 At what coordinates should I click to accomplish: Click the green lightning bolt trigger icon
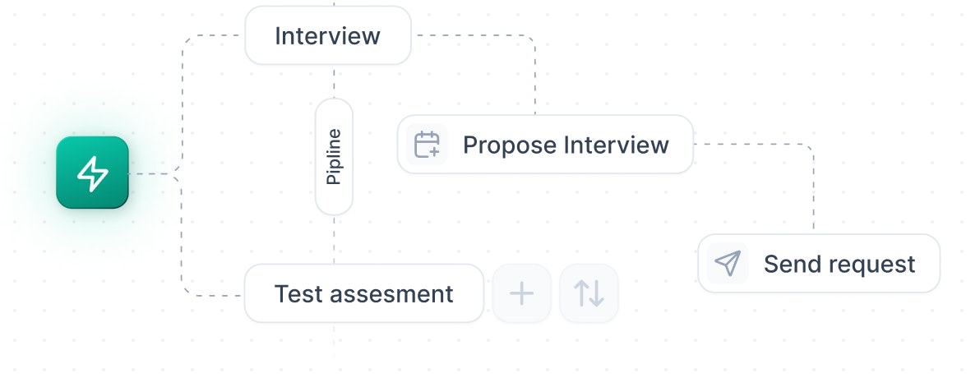(x=93, y=173)
